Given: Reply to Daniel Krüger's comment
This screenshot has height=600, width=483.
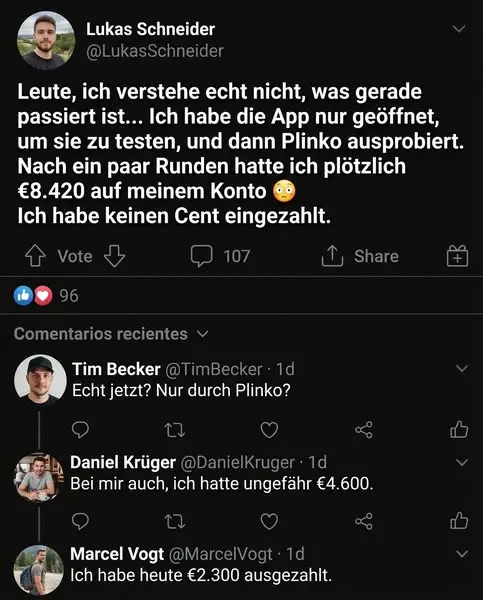Looking at the screenshot, I should click(80, 521).
